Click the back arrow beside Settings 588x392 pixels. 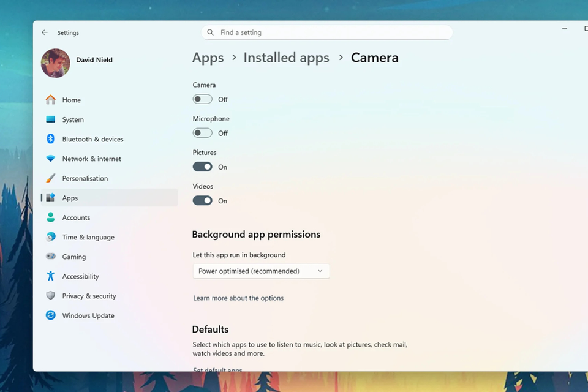45,32
